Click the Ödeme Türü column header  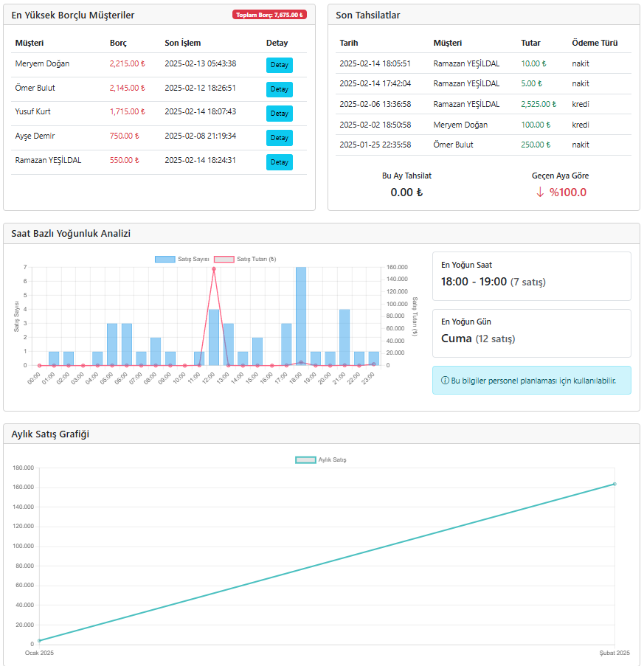[x=595, y=43]
